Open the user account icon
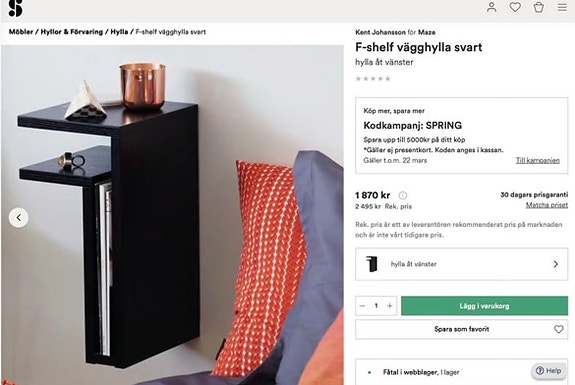Screen dimensions: 575x385 tap(491, 7)
